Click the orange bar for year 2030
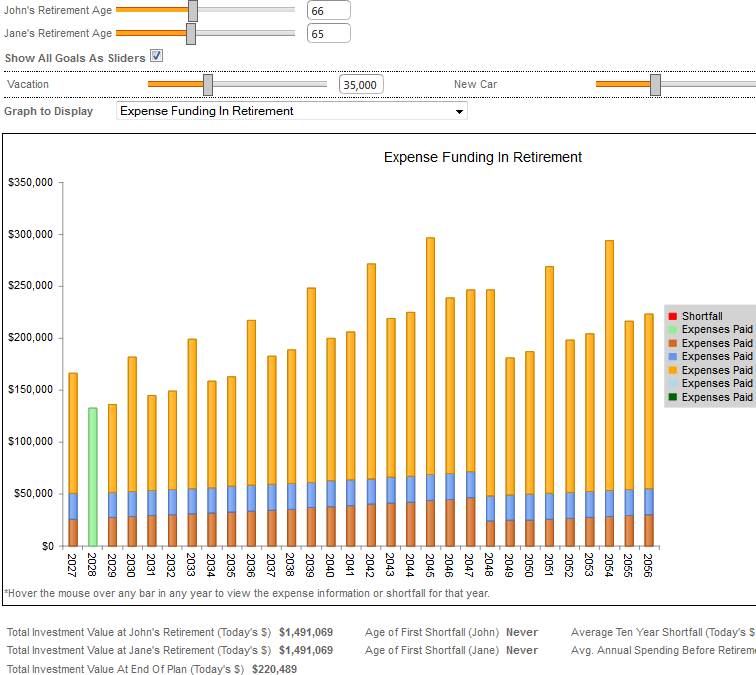This screenshot has height=675, width=756. pyautogui.click(x=132, y=425)
